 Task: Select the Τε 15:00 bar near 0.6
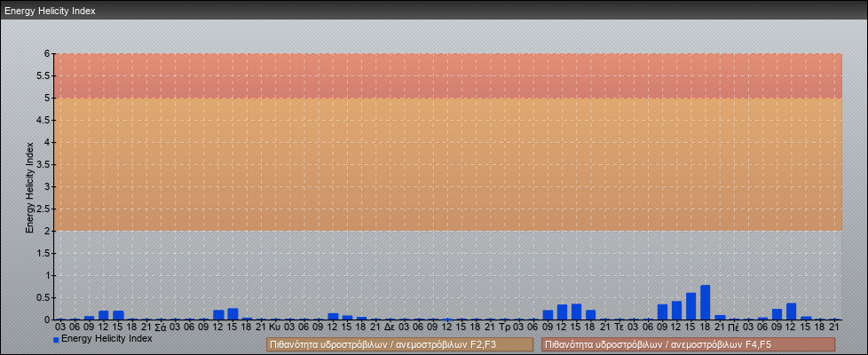click(690, 306)
